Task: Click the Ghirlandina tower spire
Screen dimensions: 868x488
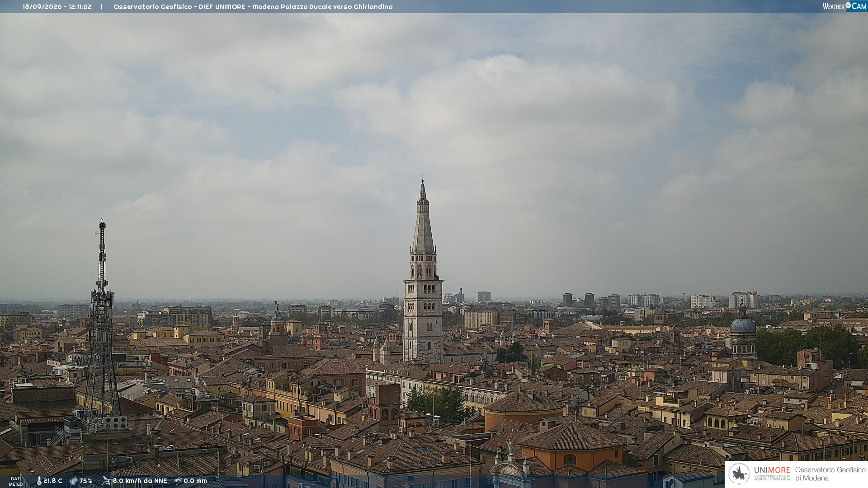Action: point(423,216)
